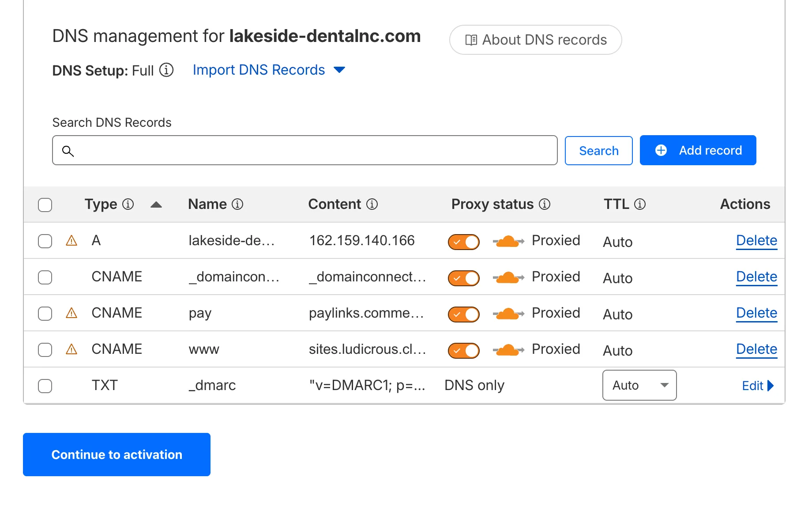Click inside the Search DNS Records field
The image size is (812, 508).
[304, 151]
